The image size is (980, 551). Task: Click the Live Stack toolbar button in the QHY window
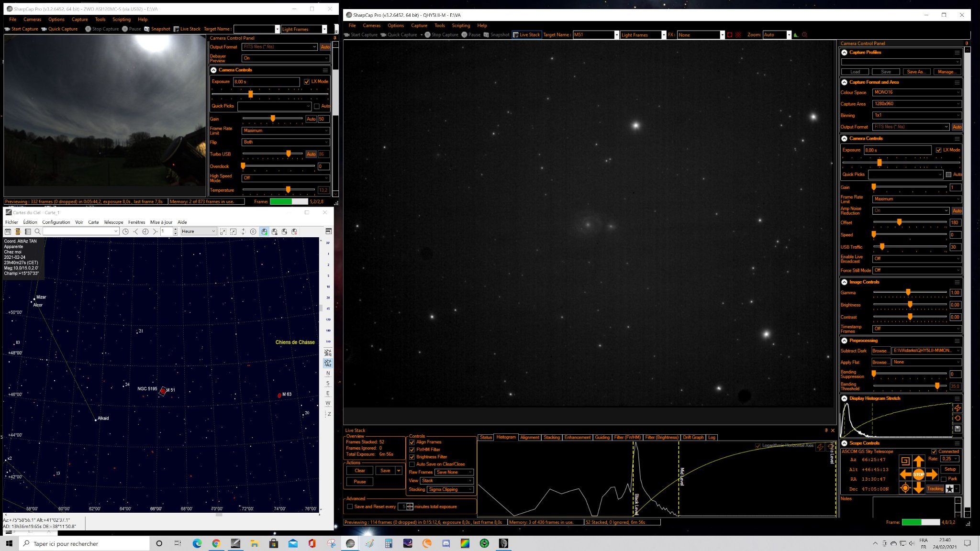click(x=526, y=35)
